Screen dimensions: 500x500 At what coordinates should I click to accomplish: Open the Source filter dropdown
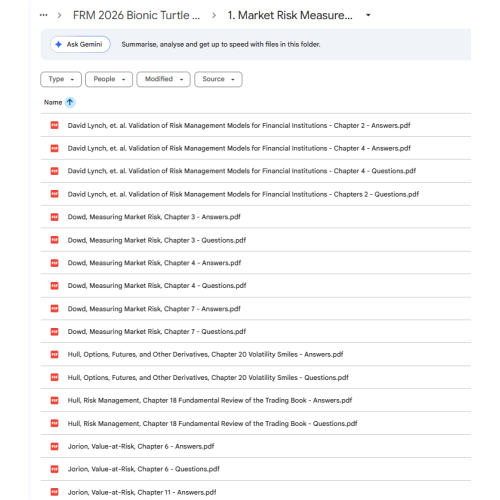pos(218,79)
